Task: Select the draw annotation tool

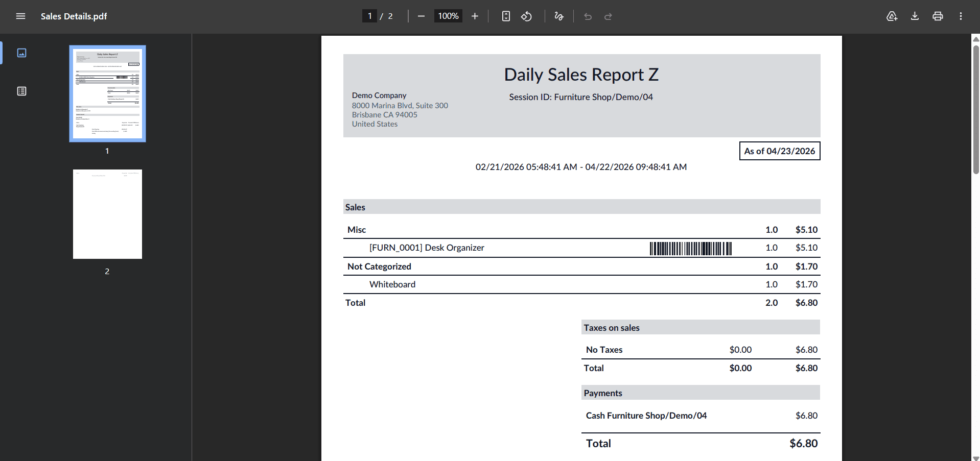Action: [x=558, y=16]
